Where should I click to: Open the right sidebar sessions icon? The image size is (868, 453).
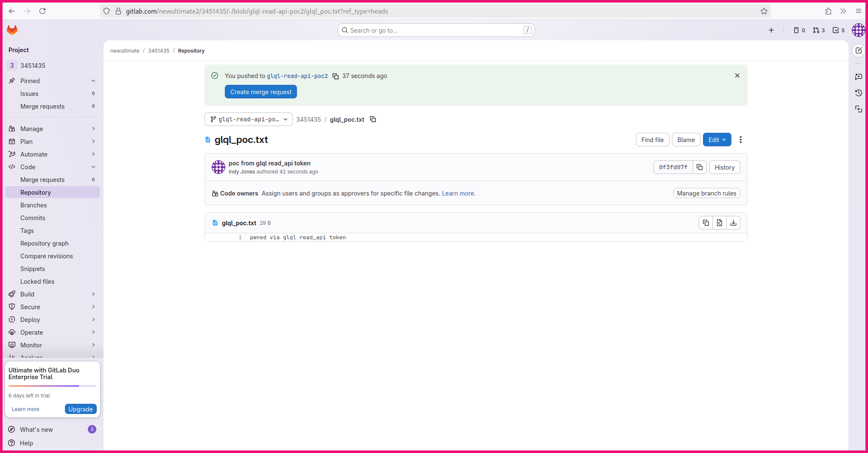pyautogui.click(x=859, y=109)
